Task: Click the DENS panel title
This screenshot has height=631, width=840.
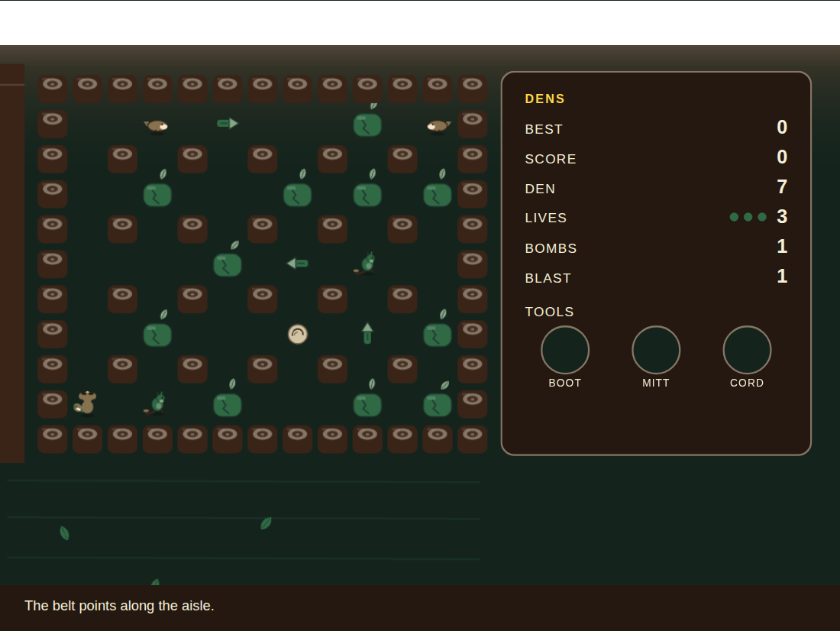Action: [544, 99]
